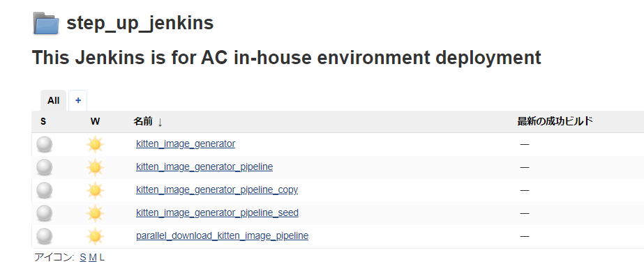Click the step_up_jenkins folder icon
Image resolution: width=644 pixels, height=280 pixels.
tap(47, 24)
